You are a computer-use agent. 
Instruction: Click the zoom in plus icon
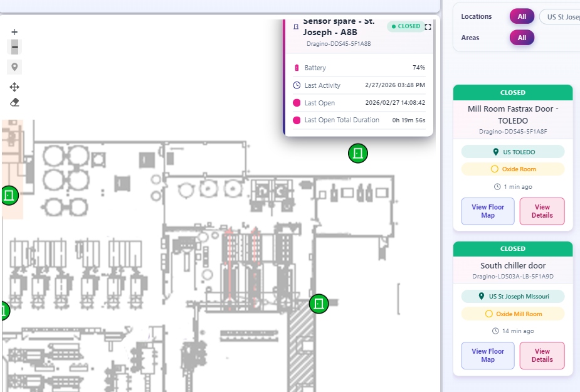tap(14, 31)
